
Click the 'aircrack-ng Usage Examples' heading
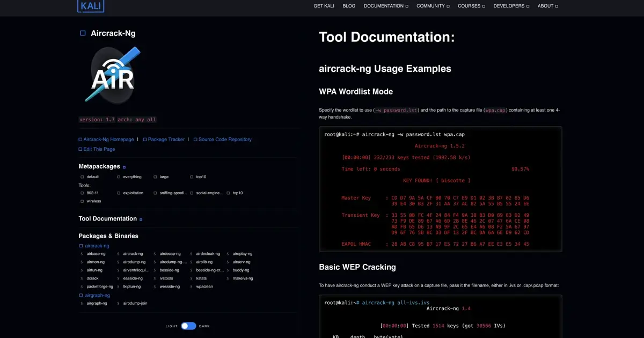pyautogui.click(x=385, y=69)
